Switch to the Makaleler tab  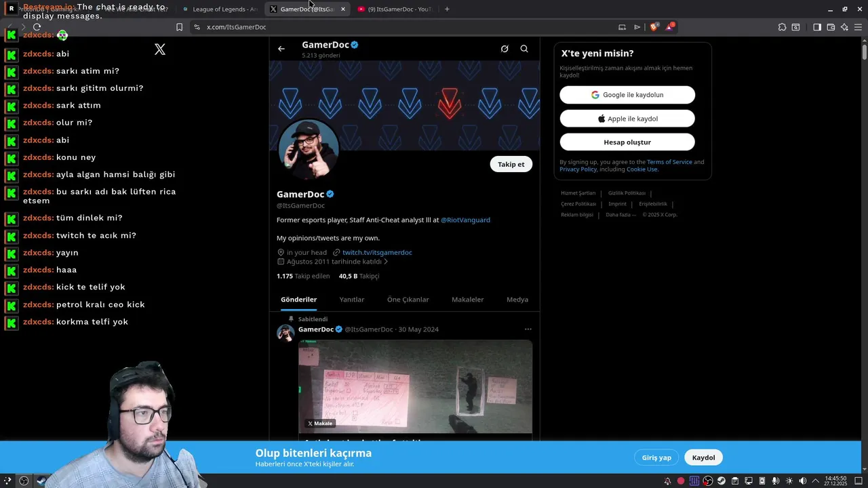pyautogui.click(x=468, y=300)
